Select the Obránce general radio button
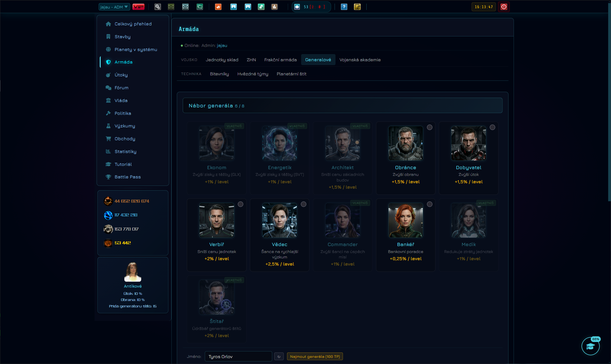Viewport: 611px width, 364px height. [x=430, y=127]
